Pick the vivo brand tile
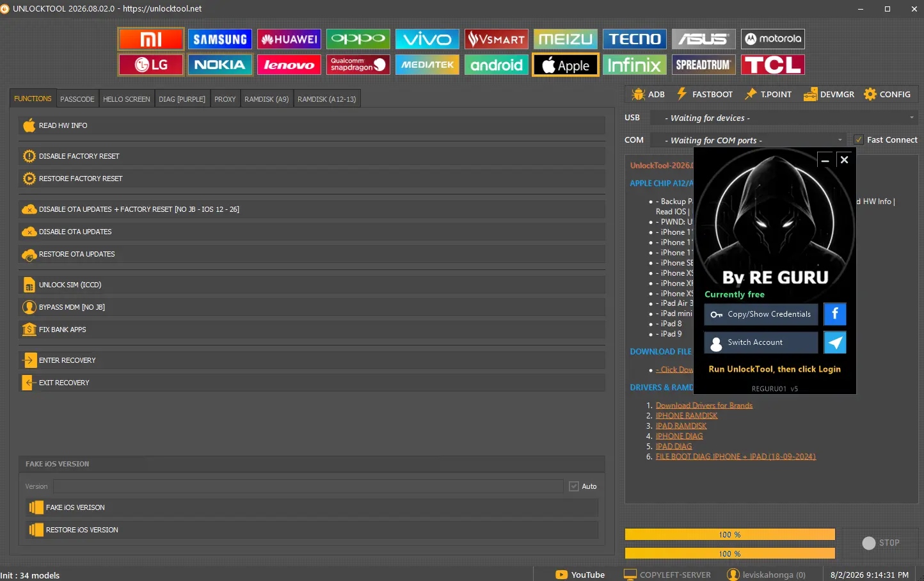 pos(427,39)
